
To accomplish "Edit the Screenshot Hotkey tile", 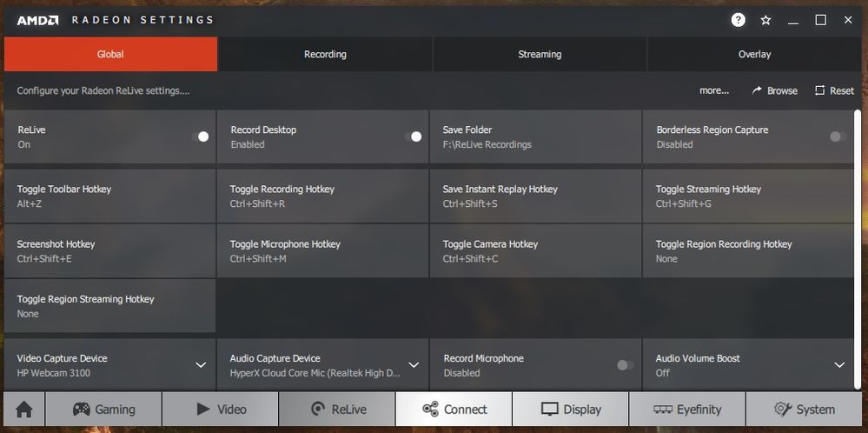I will 109,250.
